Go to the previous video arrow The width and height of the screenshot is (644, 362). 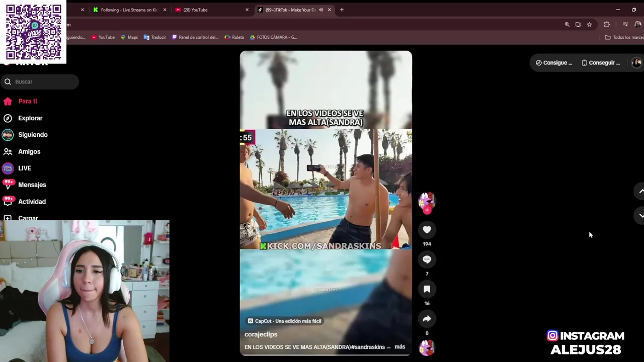[641, 191]
